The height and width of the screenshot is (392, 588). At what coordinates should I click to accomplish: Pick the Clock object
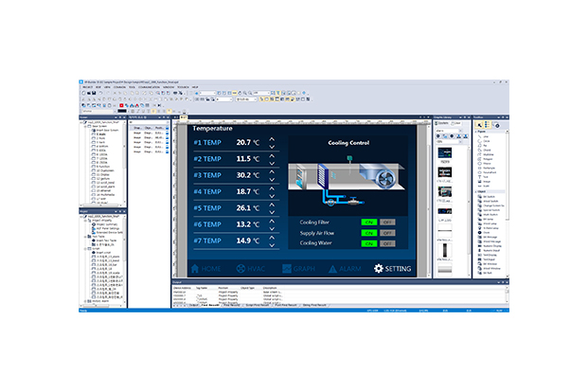[x=485, y=233]
